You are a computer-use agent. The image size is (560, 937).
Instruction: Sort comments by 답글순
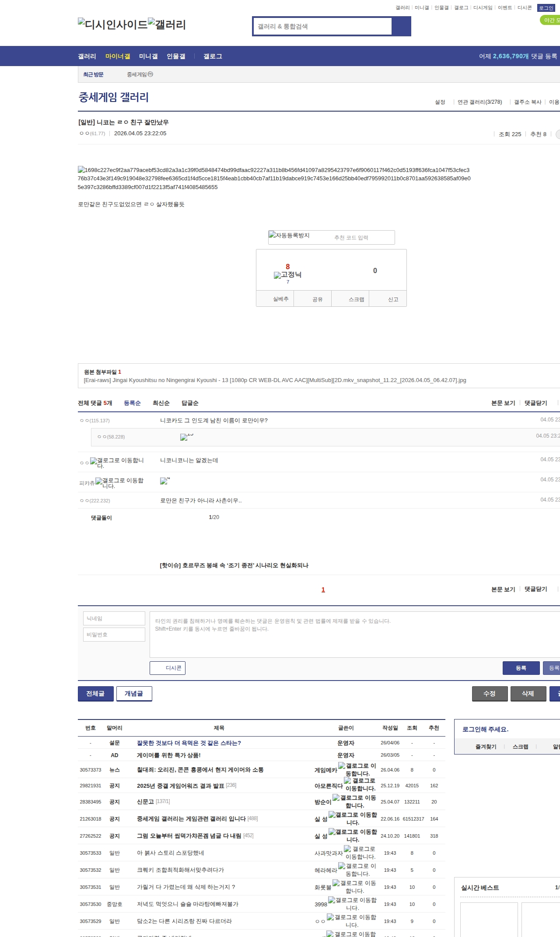pyautogui.click(x=190, y=403)
